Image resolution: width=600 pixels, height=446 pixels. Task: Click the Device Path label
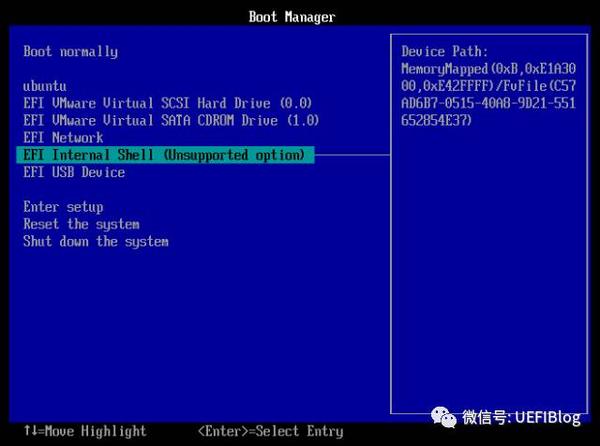click(x=445, y=51)
